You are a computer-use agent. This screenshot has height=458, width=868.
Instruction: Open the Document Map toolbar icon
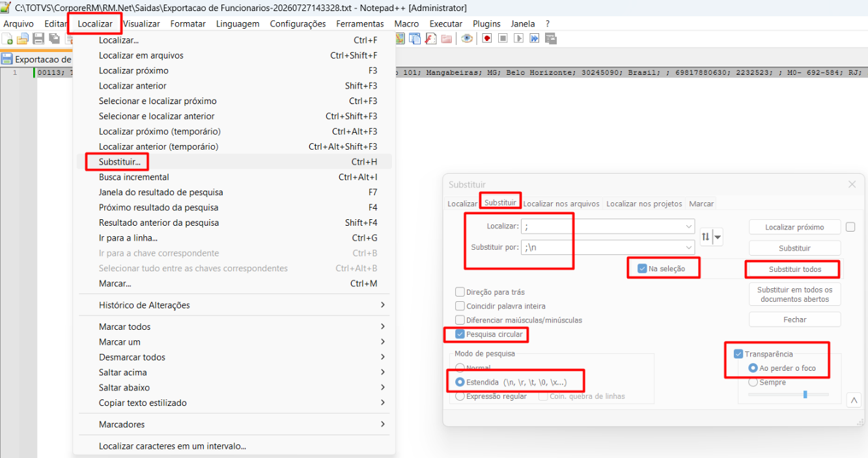click(400, 38)
